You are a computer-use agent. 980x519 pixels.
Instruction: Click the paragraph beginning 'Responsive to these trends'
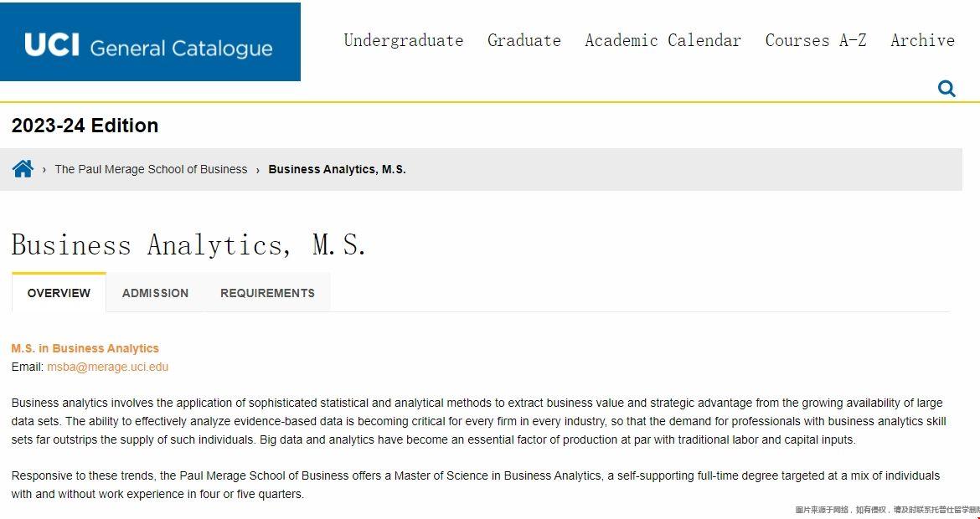[476, 485]
